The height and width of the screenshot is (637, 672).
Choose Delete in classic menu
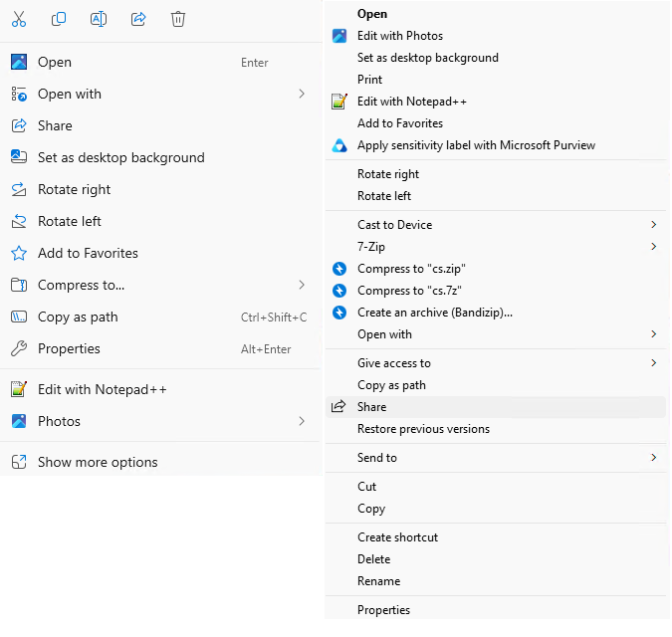pyautogui.click(x=373, y=559)
